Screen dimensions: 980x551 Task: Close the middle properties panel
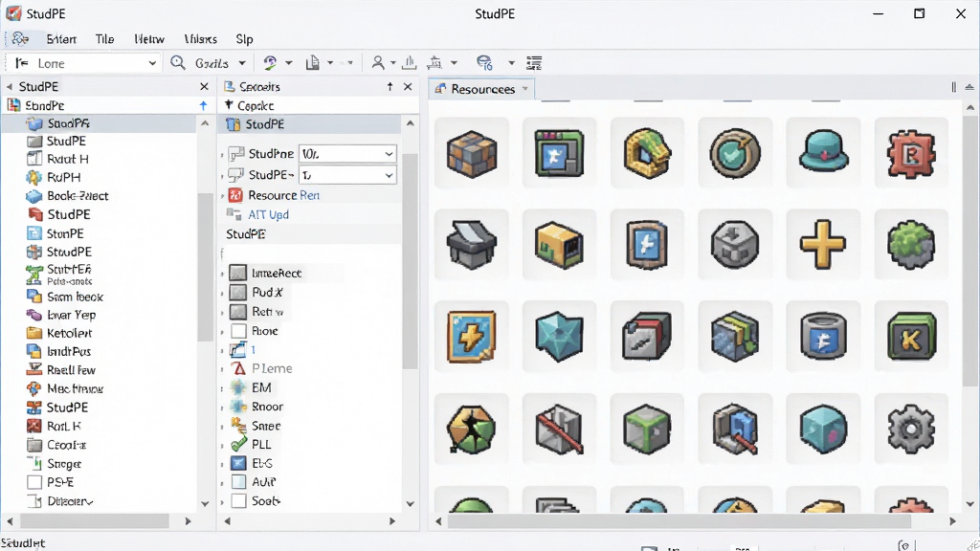[x=408, y=86]
